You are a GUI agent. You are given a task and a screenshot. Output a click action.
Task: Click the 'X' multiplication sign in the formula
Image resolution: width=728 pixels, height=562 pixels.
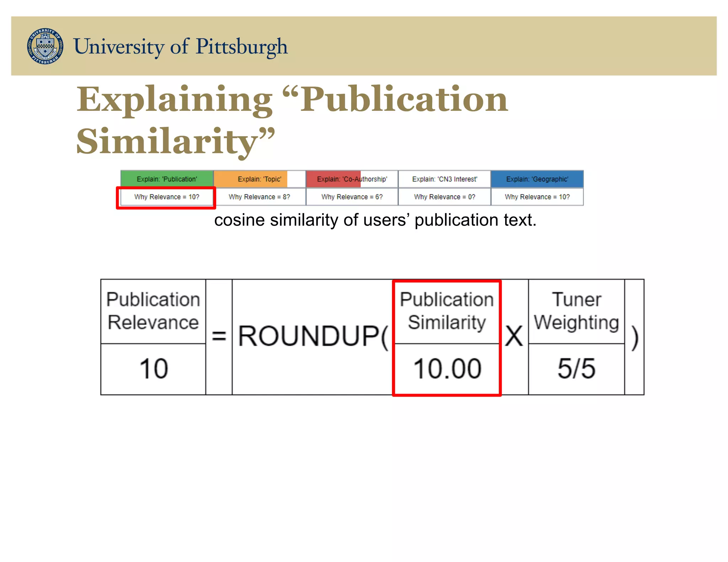514,336
